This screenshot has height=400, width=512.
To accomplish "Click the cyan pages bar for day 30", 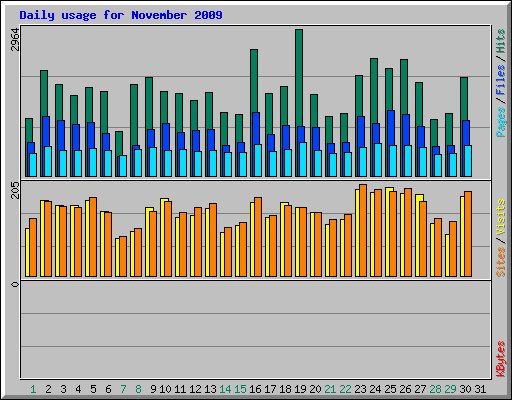I will click(x=468, y=161).
